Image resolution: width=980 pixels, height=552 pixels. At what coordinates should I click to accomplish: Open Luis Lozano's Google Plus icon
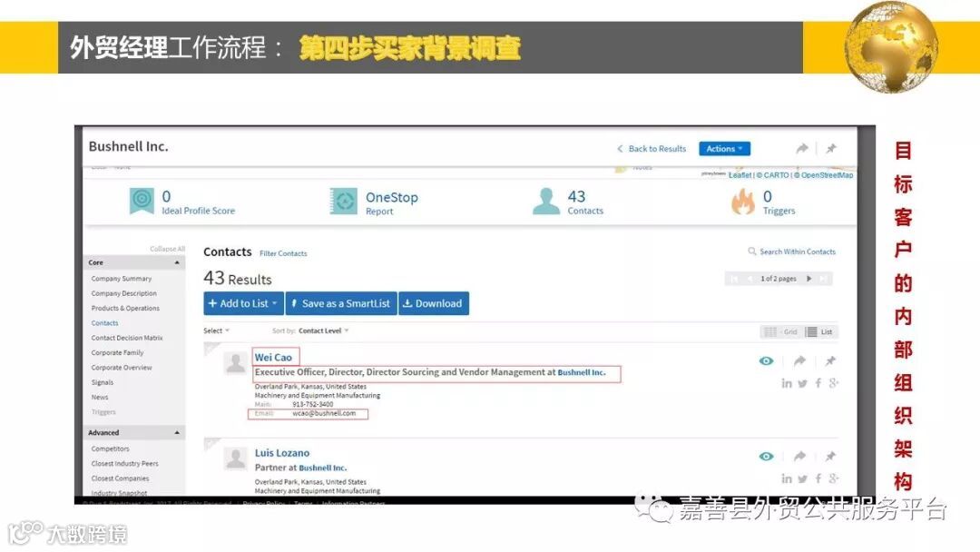833,478
